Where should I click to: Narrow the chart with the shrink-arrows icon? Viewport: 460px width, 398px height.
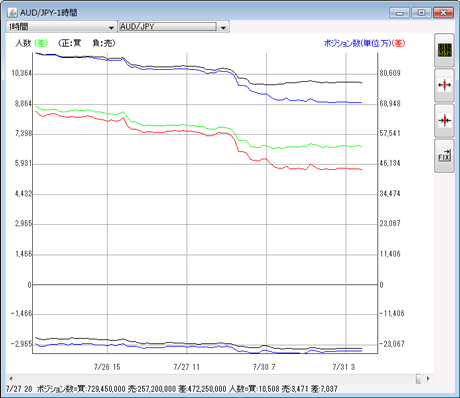pyautogui.click(x=444, y=120)
